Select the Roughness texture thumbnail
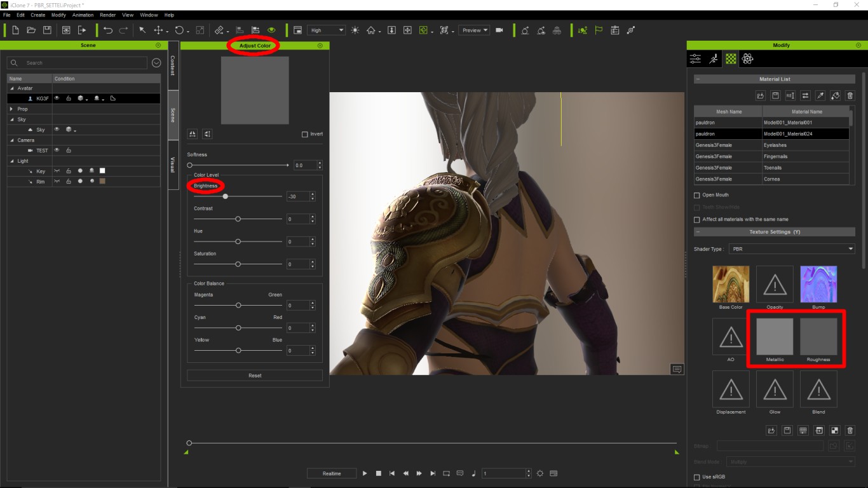Screen dimensions: 868x488 (x=818, y=337)
